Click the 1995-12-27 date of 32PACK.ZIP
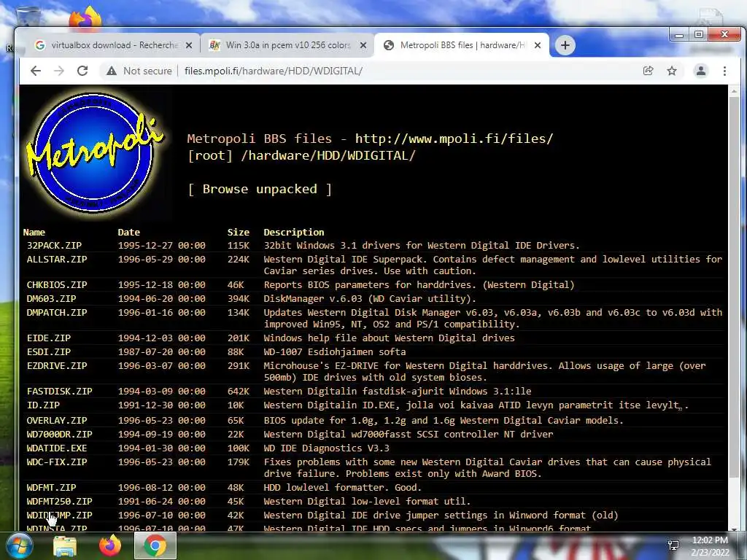The height and width of the screenshot is (560, 747). [161, 246]
